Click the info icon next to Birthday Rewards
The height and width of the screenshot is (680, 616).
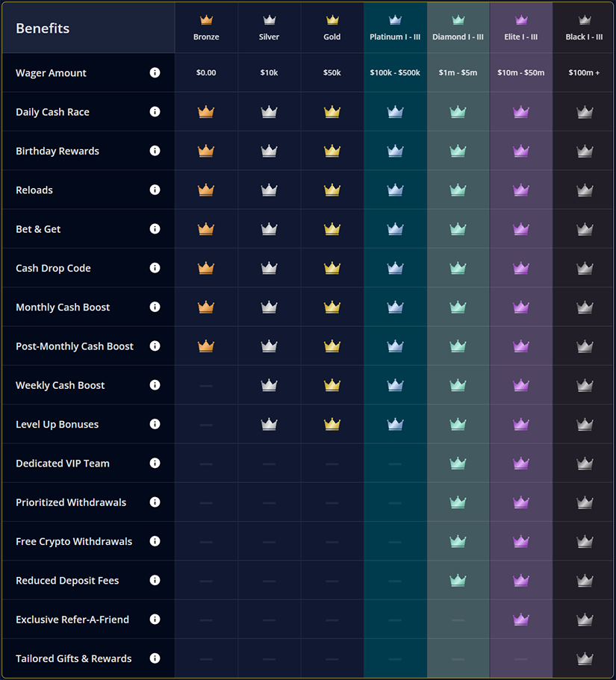click(x=155, y=151)
